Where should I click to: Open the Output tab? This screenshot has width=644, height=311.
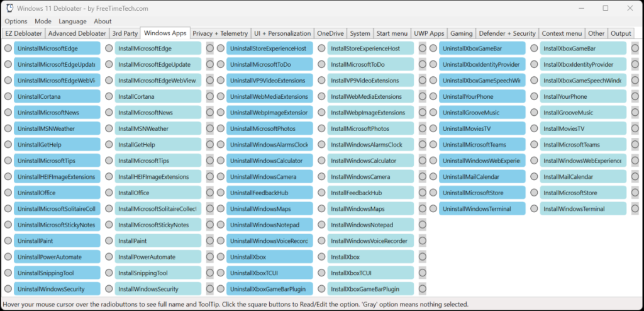[621, 33]
